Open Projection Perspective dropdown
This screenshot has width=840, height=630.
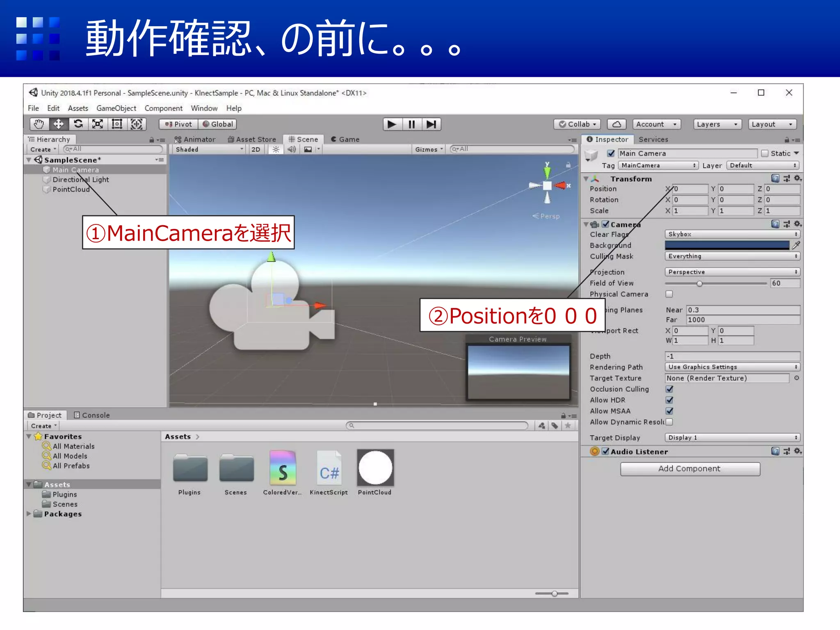click(733, 272)
